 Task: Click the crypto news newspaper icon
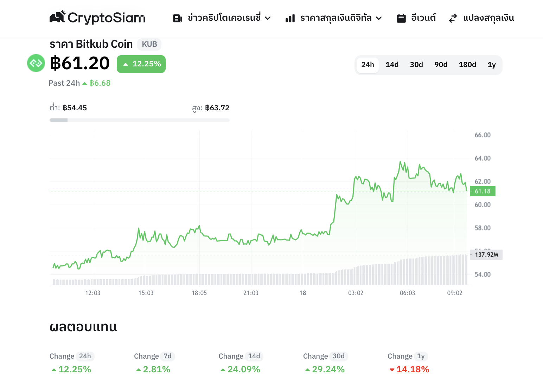[x=178, y=18]
